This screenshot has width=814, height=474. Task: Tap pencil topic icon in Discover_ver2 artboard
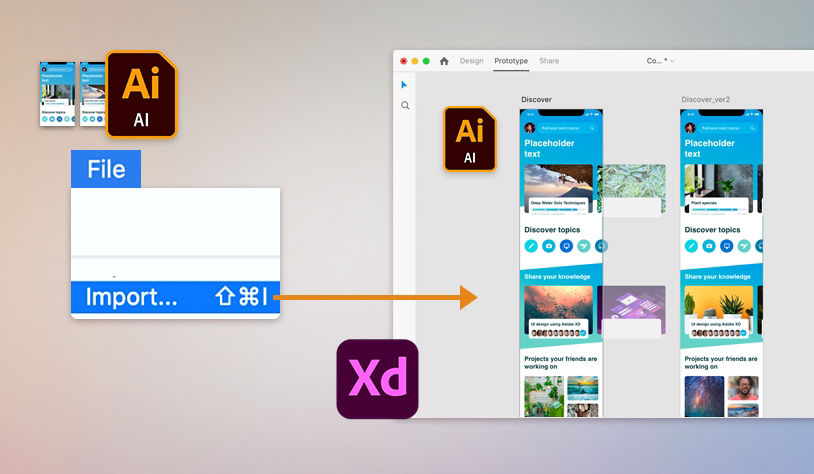691,246
